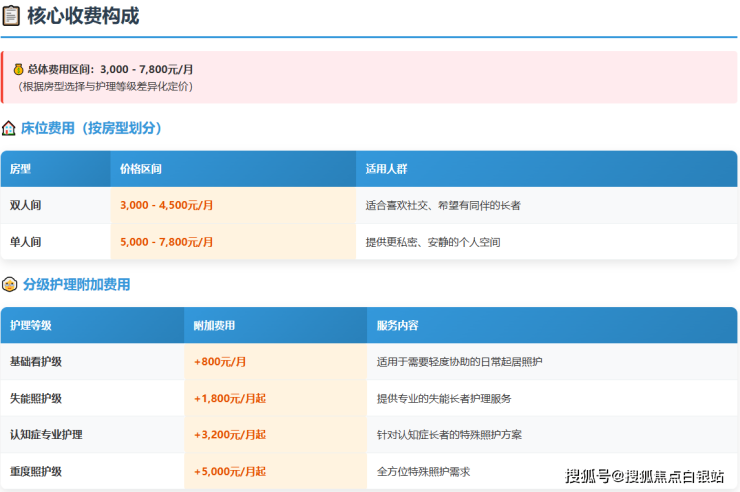740x492 pixels.
Task: Click the 床位费用（按房型划分）section heading
Action: (x=92, y=128)
